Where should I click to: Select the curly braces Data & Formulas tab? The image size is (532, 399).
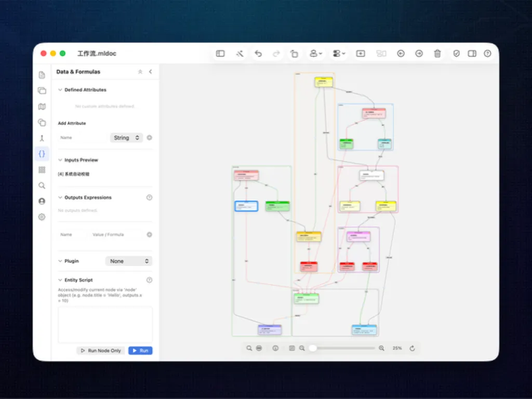click(x=42, y=154)
